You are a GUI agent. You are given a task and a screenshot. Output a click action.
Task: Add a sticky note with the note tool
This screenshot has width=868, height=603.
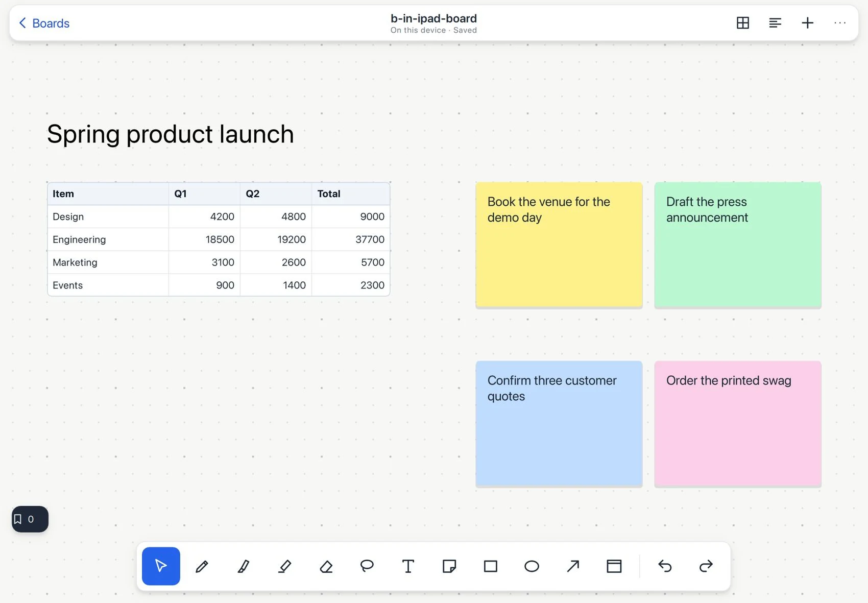[449, 566]
